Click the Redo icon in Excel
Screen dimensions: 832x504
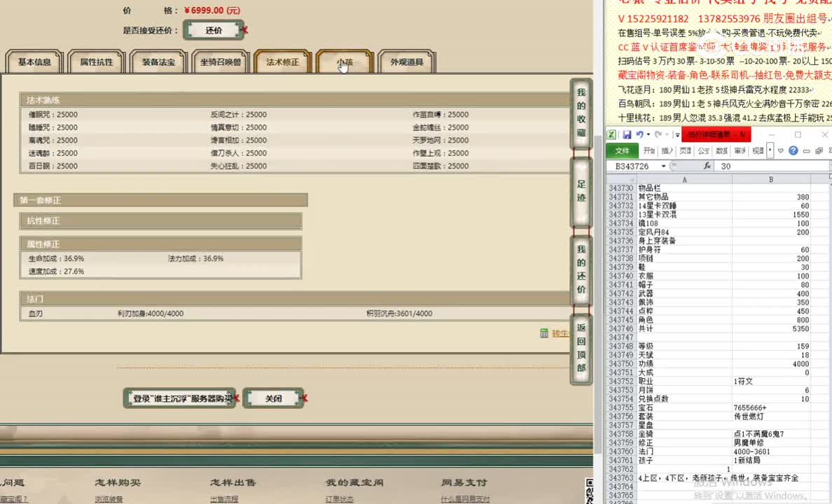click(x=658, y=134)
